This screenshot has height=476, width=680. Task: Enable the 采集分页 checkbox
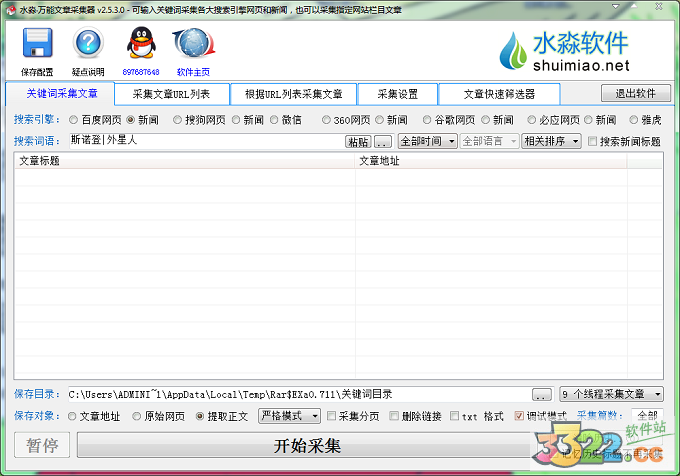tap(331, 416)
